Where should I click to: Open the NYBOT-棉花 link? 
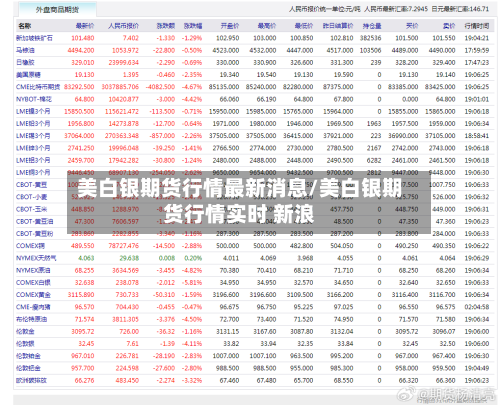tap(34, 99)
